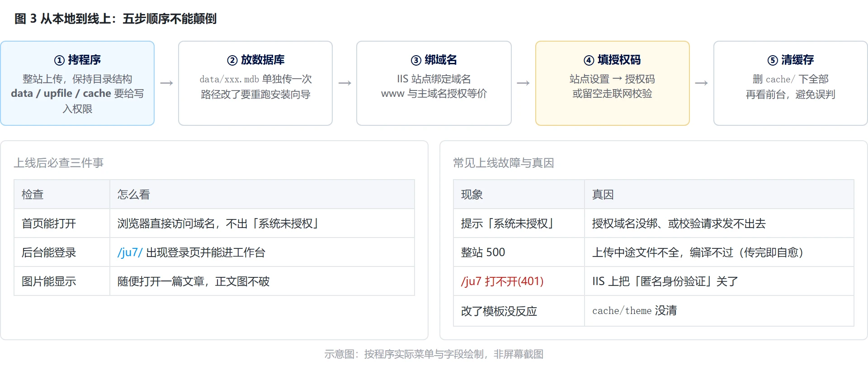Viewport: 868px width, 371px height.
Task: Click the "cache/theme 没清" cell
Action: tap(719, 311)
